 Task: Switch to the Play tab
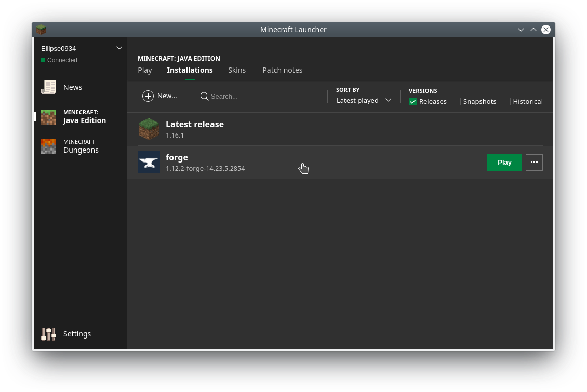pos(145,70)
